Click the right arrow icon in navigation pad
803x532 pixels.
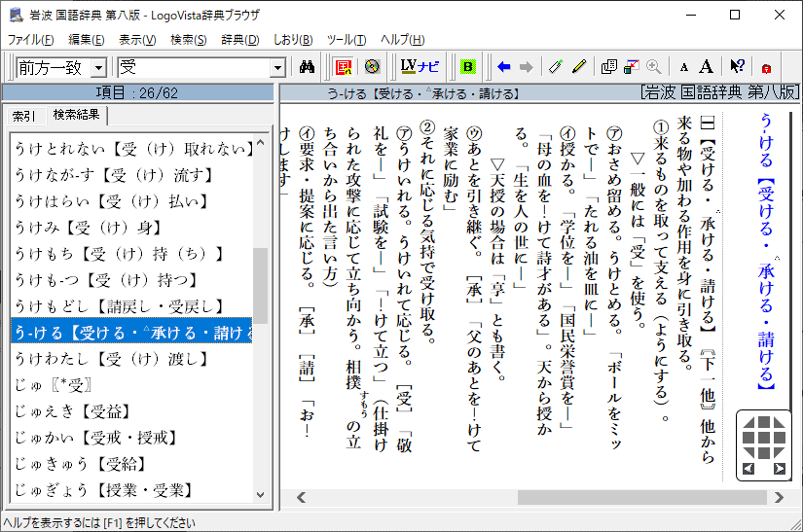tap(780, 468)
